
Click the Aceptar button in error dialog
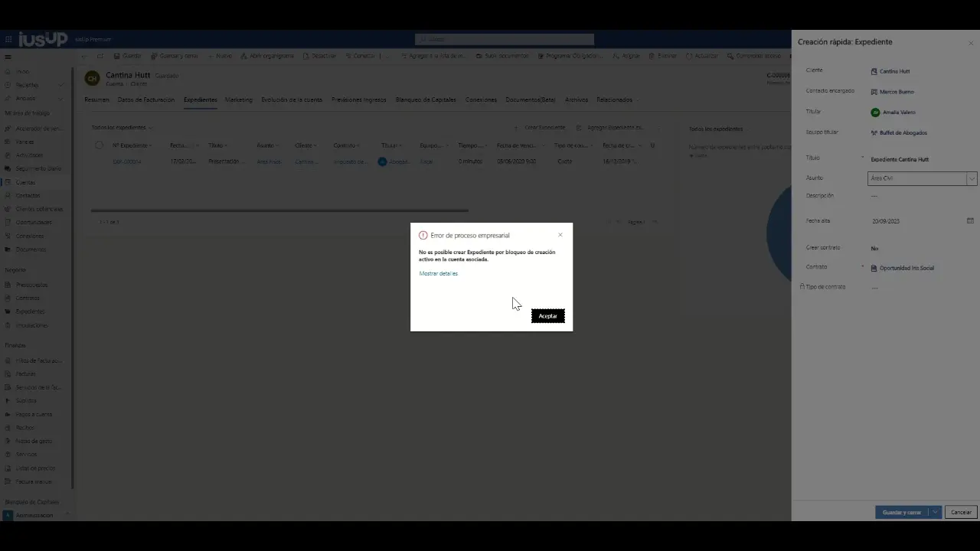(x=547, y=316)
